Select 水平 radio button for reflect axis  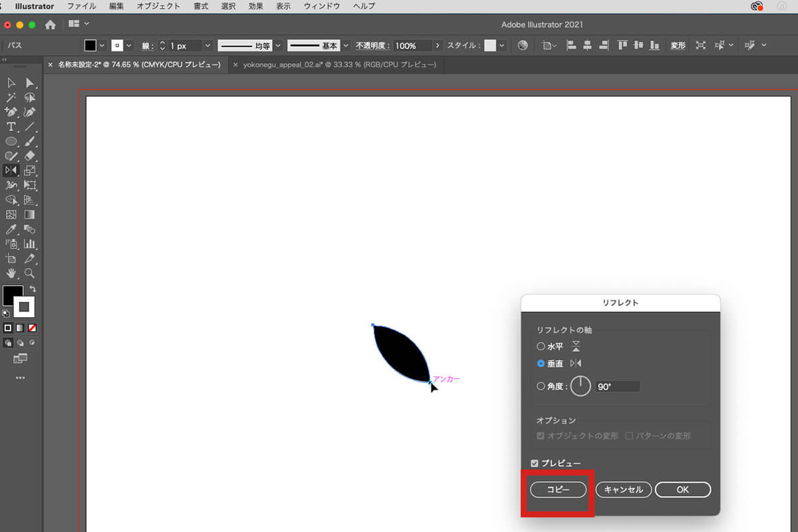(x=541, y=346)
